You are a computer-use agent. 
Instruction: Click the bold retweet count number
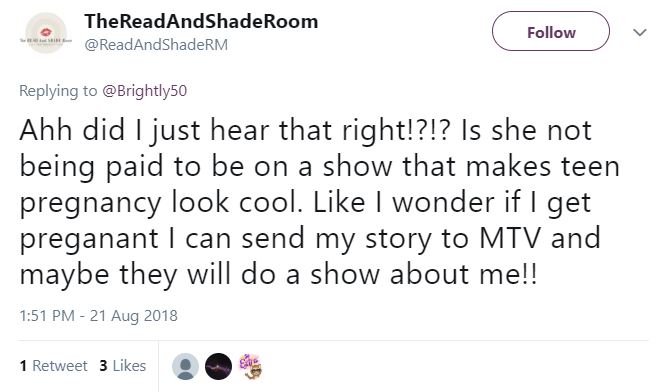23,365
